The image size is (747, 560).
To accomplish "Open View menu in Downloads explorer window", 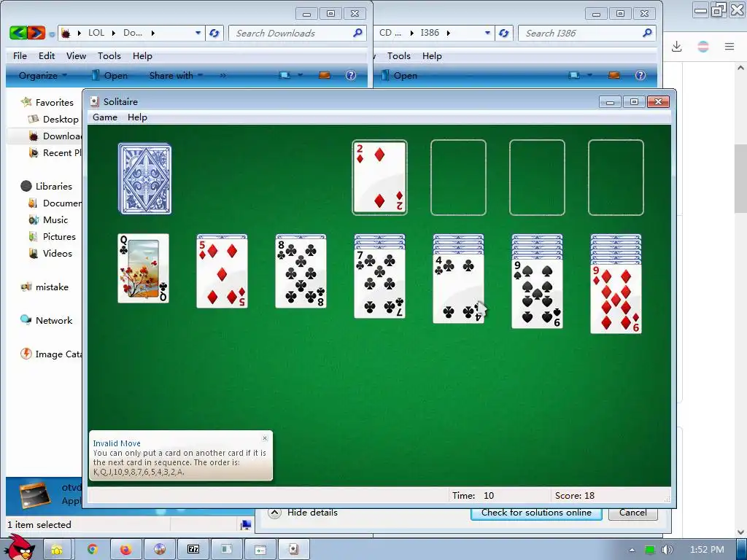I will (x=76, y=55).
